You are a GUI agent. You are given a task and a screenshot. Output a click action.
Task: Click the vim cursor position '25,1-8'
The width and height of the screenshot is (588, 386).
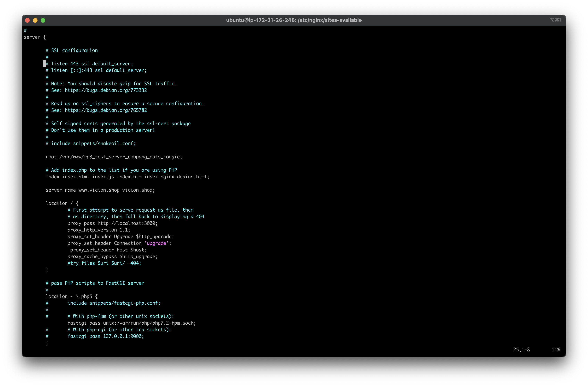click(x=522, y=349)
